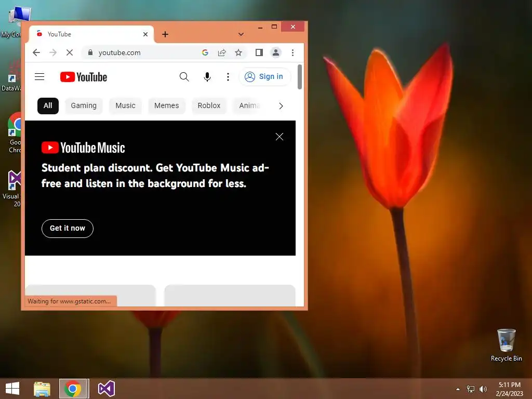The height and width of the screenshot is (399, 532).
Task: Open Chrome's three-dot menu
Action: (292, 52)
